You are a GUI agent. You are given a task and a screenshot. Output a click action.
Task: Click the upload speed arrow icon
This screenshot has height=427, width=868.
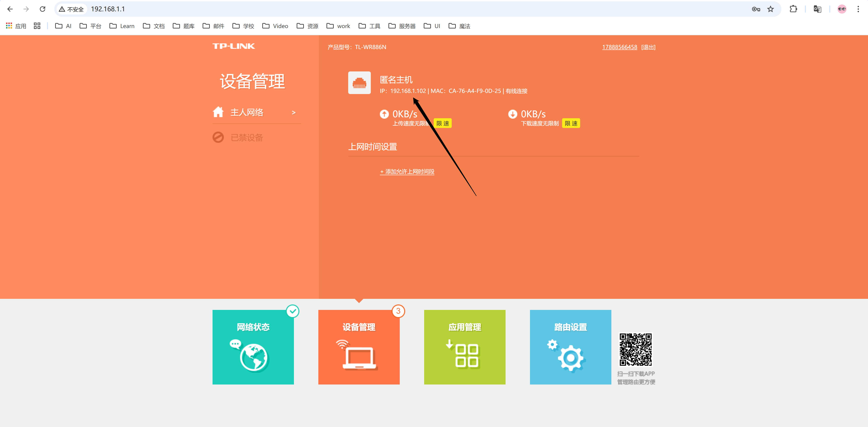coord(384,114)
